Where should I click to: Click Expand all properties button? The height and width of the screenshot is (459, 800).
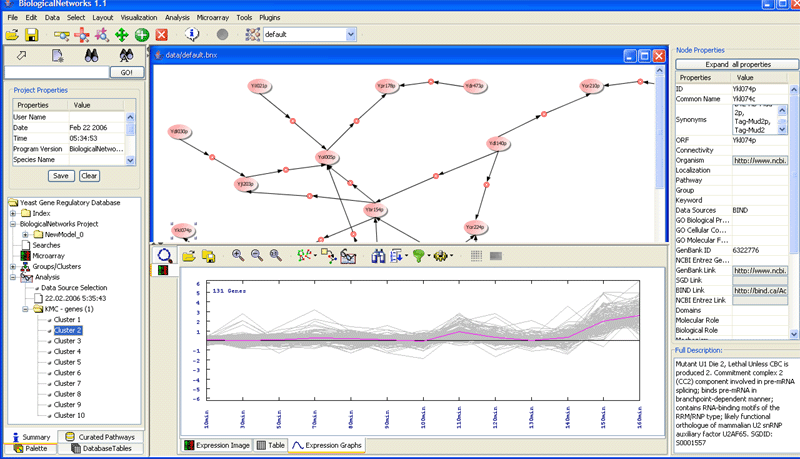[737, 65]
